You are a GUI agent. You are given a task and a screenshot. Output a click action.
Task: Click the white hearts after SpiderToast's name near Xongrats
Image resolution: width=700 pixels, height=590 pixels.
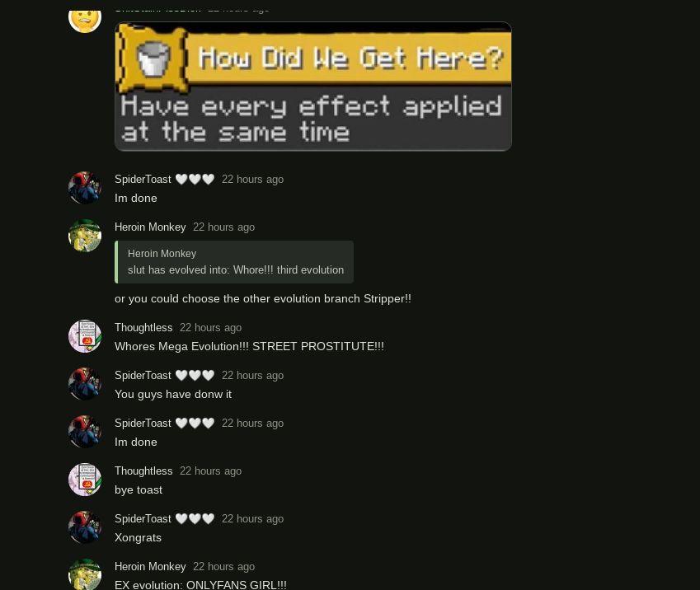[x=195, y=518]
